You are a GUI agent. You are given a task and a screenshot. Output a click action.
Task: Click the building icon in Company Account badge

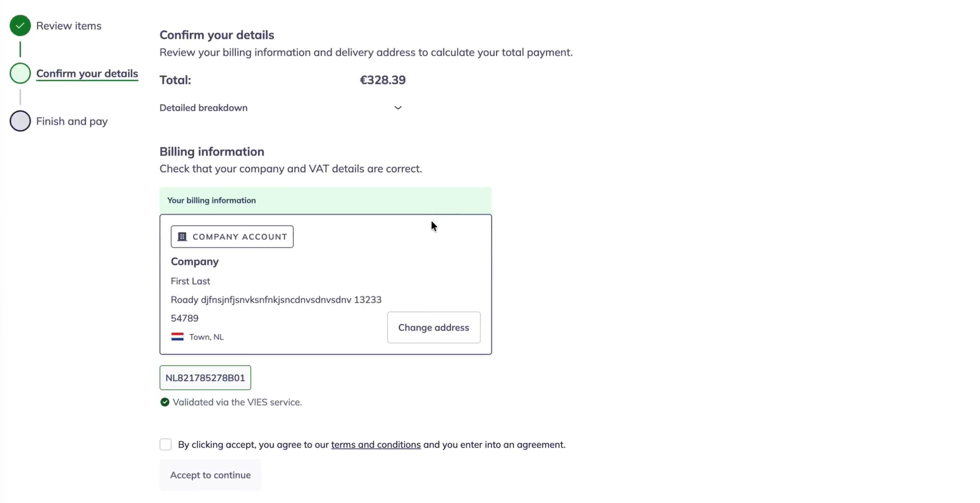pyautogui.click(x=182, y=237)
